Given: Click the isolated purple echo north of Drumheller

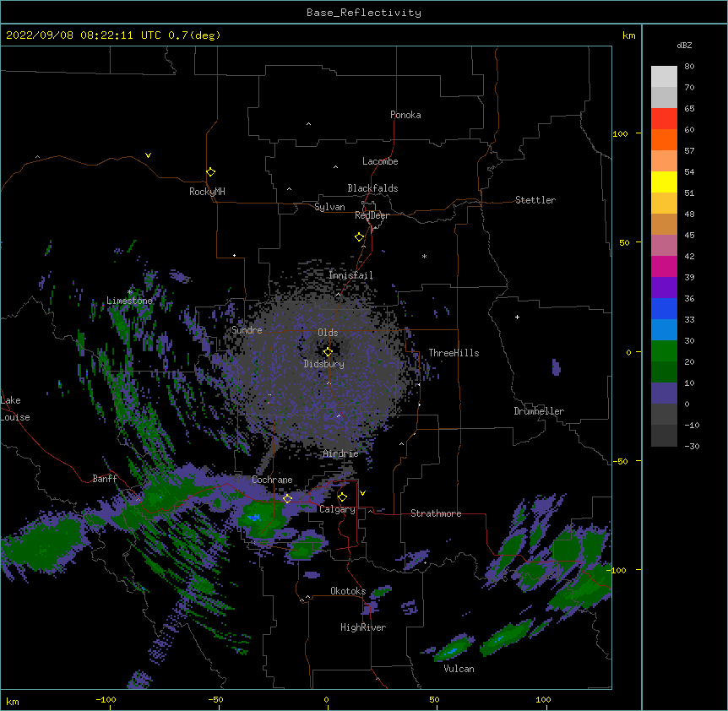Looking at the screenshot, I should click(x=557, y=367).
